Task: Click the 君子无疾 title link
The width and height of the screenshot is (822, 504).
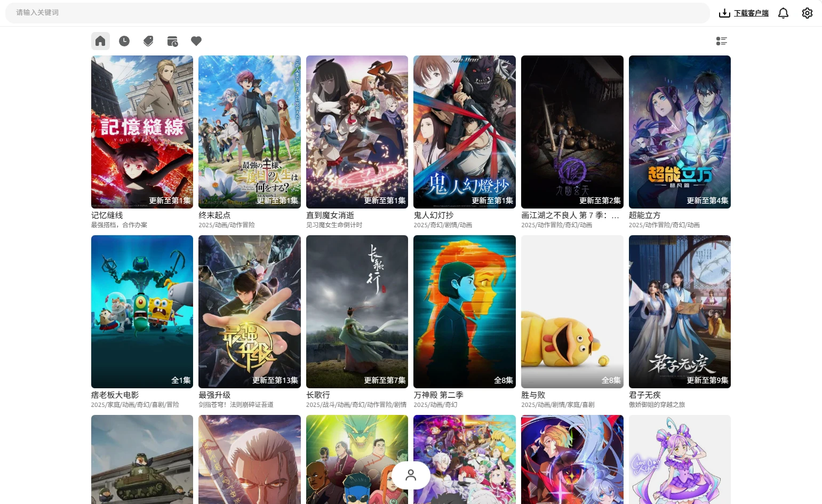Action: pyautogui.click(x=644, y=395)
